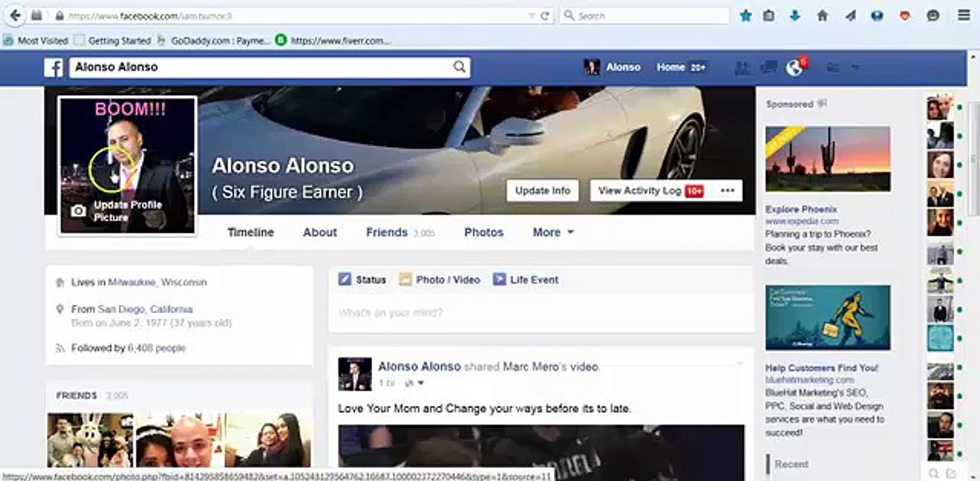The image size is (980, 481).
Task: Open the About tab
Action: click(320, 232)
